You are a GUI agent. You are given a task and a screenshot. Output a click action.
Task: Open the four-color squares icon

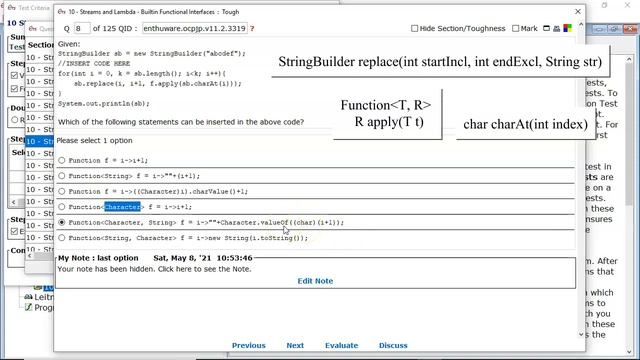pyautogui.click(x=567, y=28)
